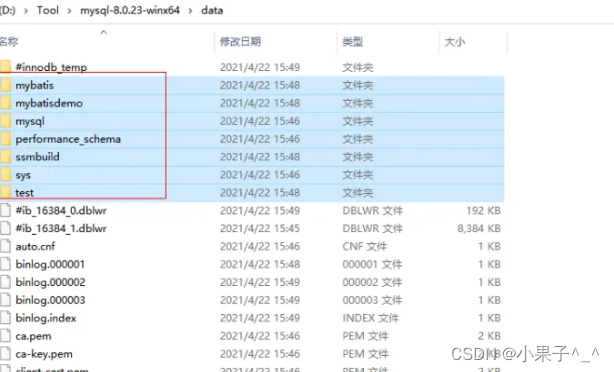Select the file name binlog.000001
Screen dimensions: 614x372
tap(50, 265)
